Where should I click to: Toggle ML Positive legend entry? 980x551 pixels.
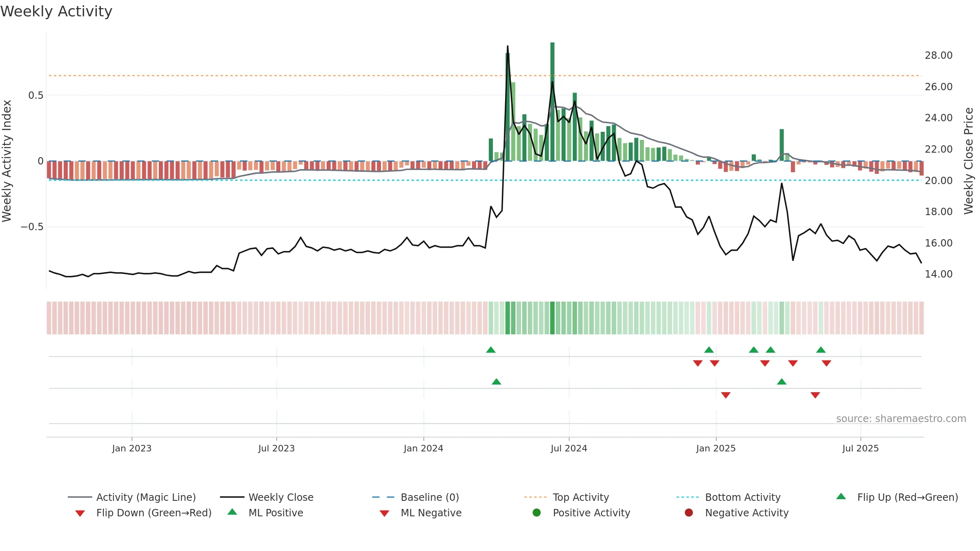tap(265, 513)
